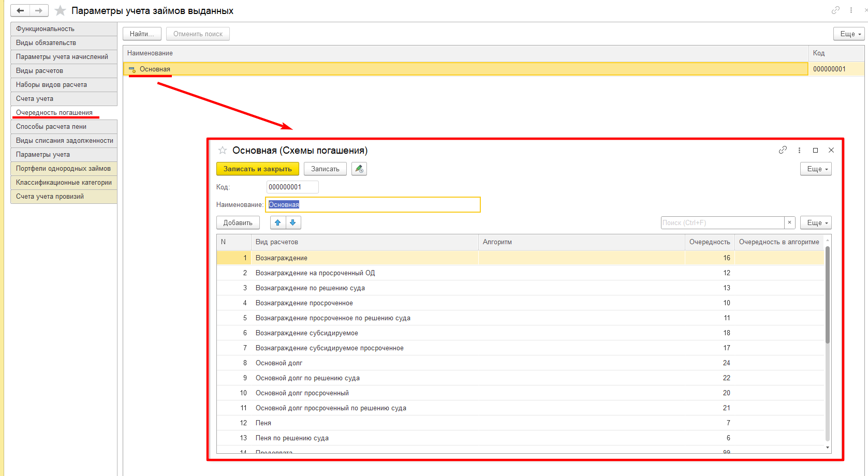Select row Вознаграждение субсидируемое

(x=520, y=333)
